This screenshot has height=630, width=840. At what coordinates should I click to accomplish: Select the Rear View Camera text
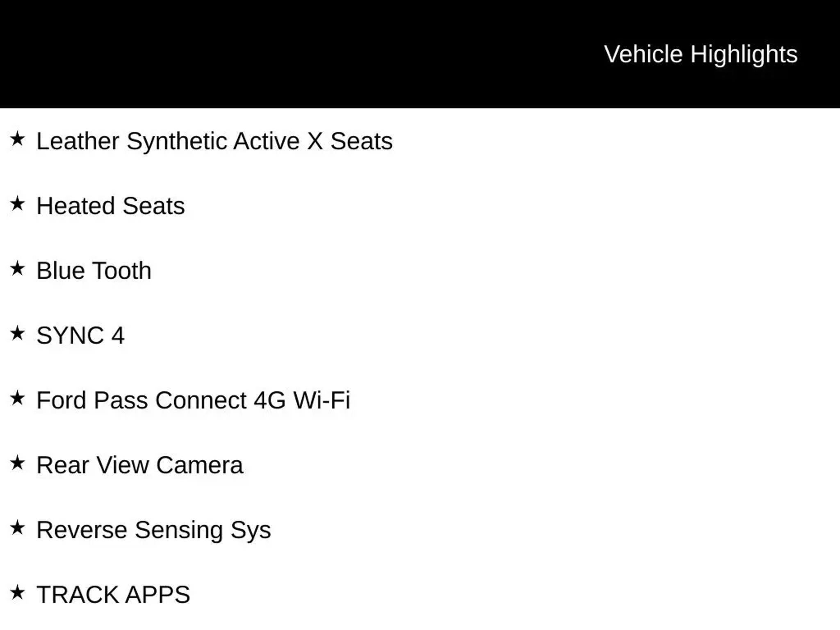[140, 465]
